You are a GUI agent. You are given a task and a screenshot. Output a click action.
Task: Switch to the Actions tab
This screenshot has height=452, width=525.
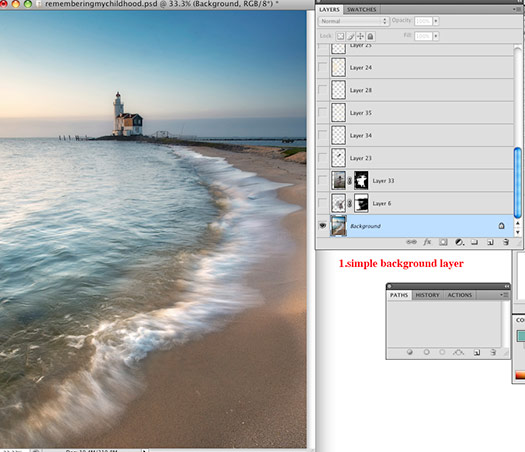tap(459, 295)
